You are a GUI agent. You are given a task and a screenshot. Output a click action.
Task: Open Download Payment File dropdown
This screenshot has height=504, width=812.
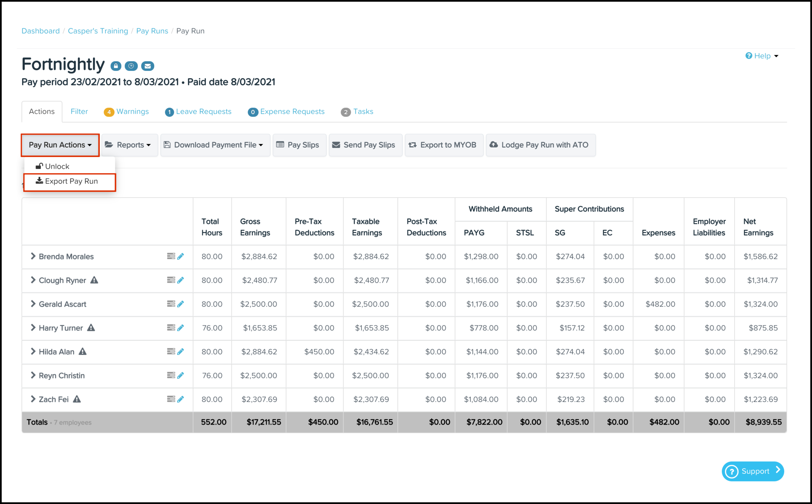point(215,145)
